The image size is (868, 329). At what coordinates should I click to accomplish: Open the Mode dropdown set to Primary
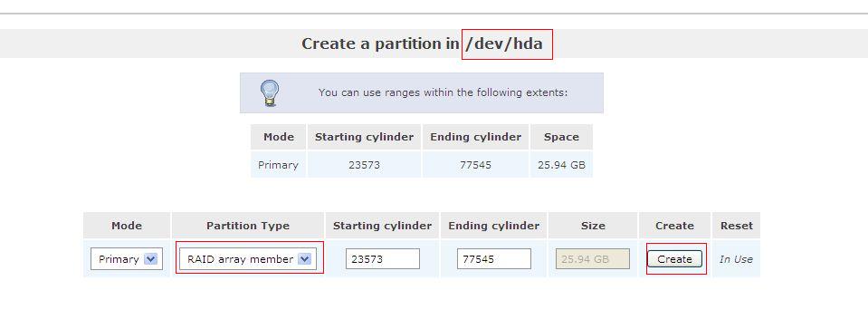pyautogui.click(x=126, y=258)
